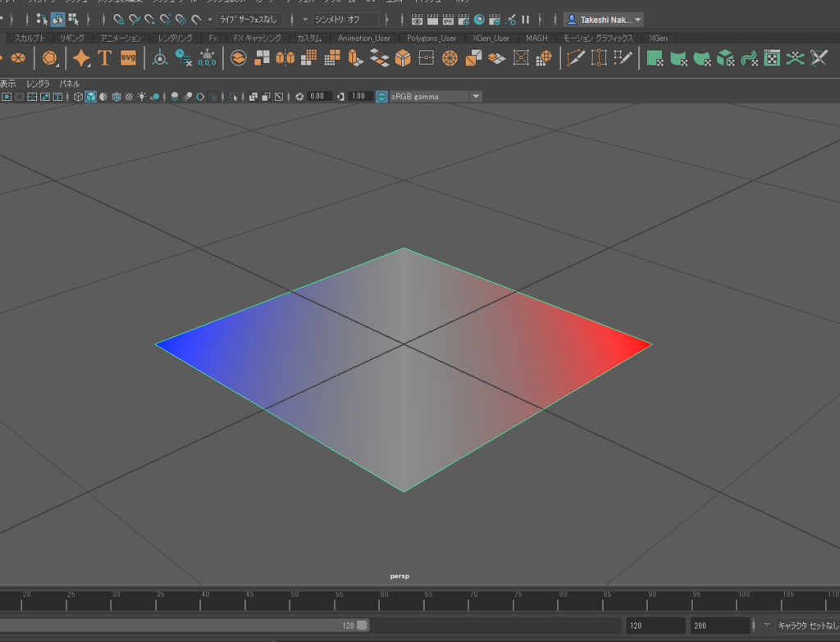Select the Polygon Type text tool icon

(x=105, y=58)
